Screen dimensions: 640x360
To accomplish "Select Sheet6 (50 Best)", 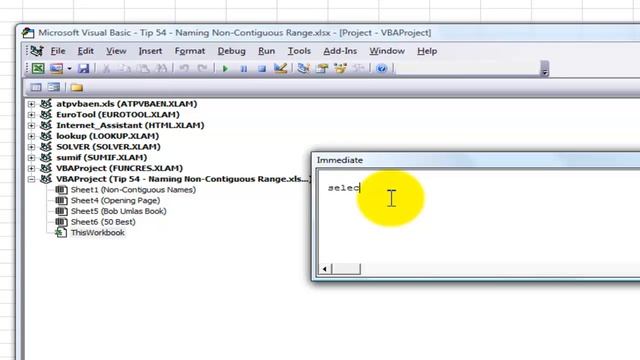I will pyautogui.click(x=103, y=222).
